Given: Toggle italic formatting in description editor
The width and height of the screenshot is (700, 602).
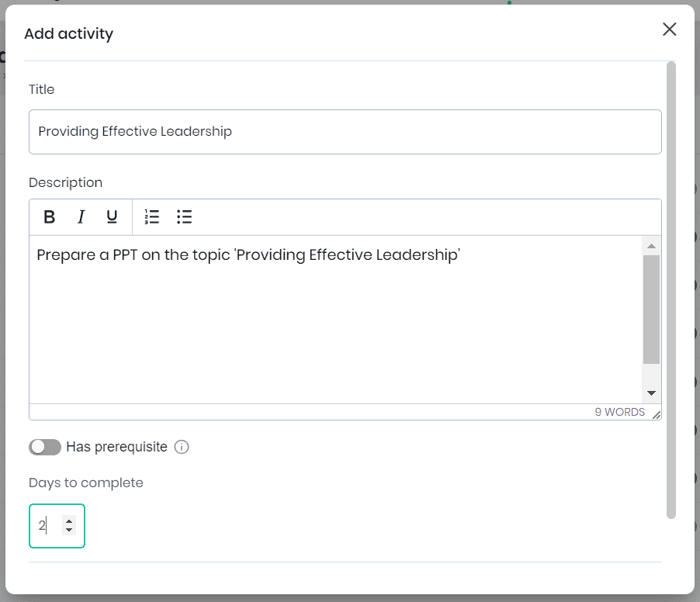Looking at the screenshot, I should pyautogui.click(x=81, y=217).
